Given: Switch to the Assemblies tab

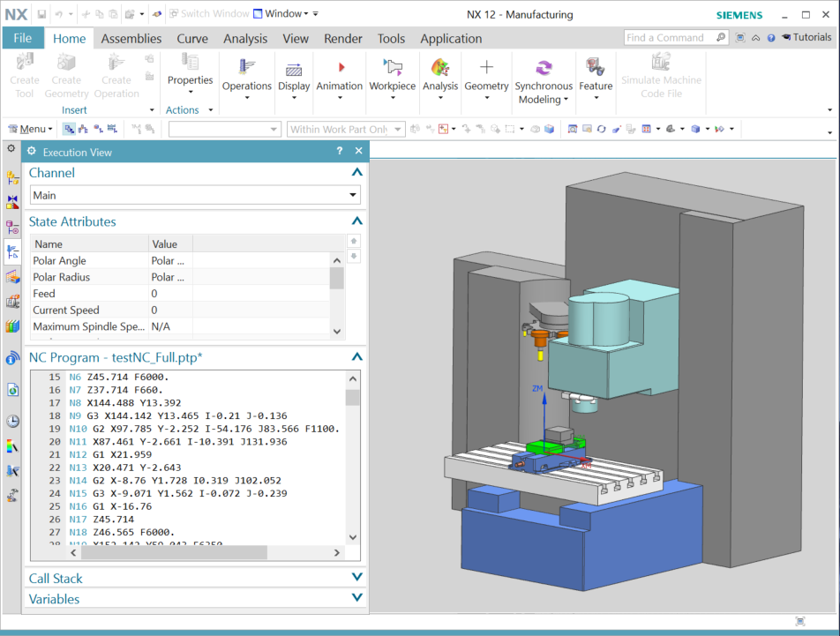Looking at the screenshot, I should point(131,39).
